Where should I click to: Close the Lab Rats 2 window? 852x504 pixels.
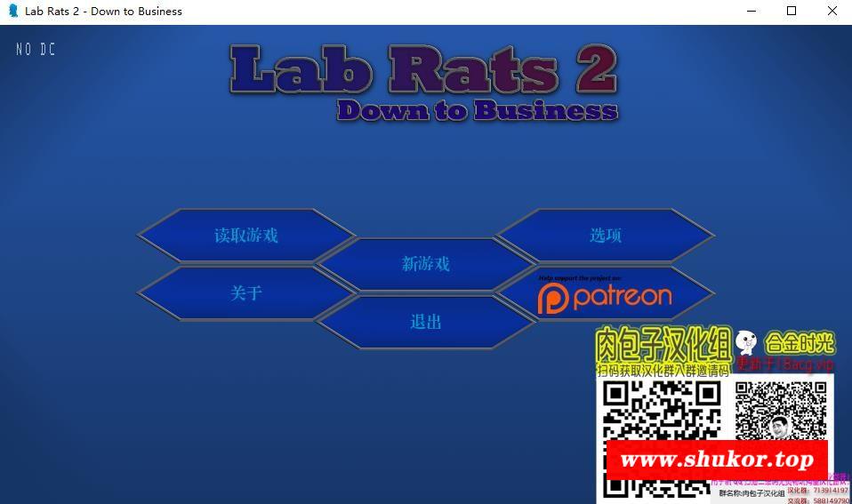pos(832,11)
